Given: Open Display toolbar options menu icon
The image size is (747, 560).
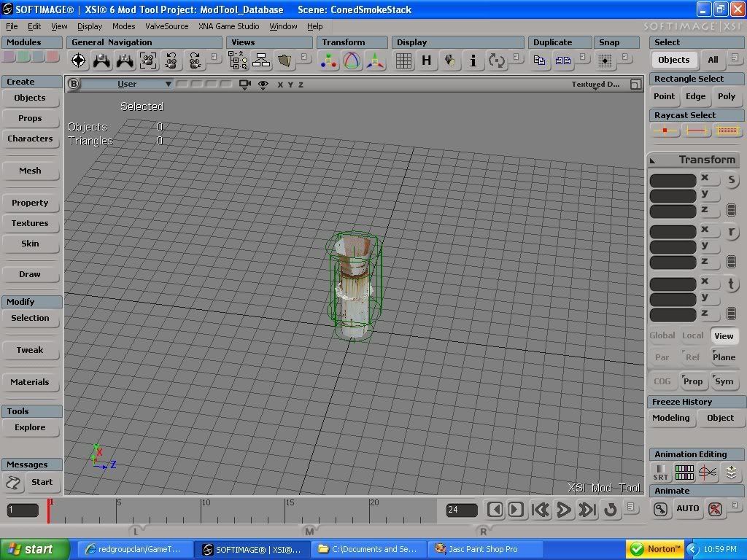Looking at the screenshot, I should (x=516, y=57).
